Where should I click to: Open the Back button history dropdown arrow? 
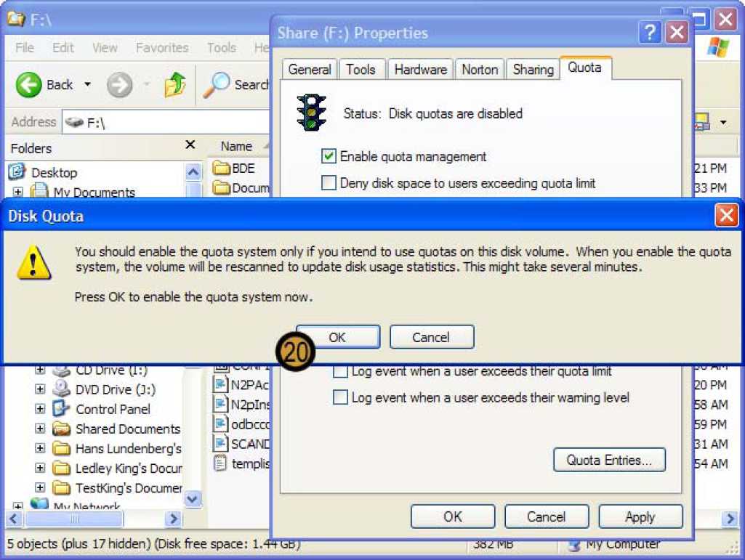point(88,85)
